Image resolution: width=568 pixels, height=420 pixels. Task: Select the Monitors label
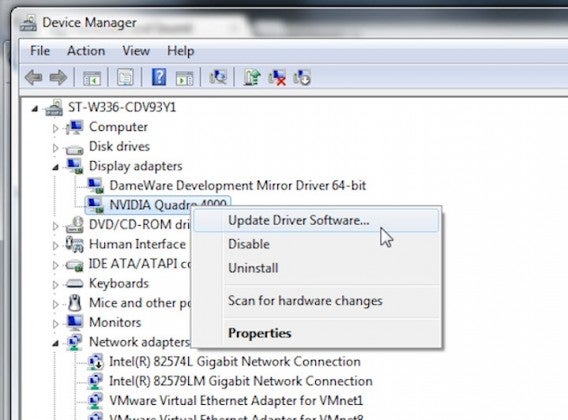(x=115, y=323)
